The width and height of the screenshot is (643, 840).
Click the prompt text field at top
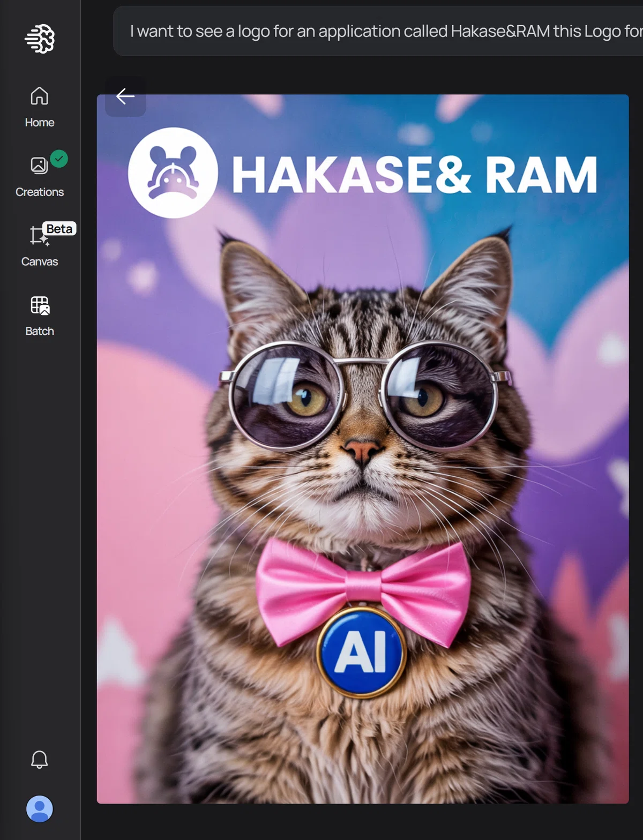point(378,31)
